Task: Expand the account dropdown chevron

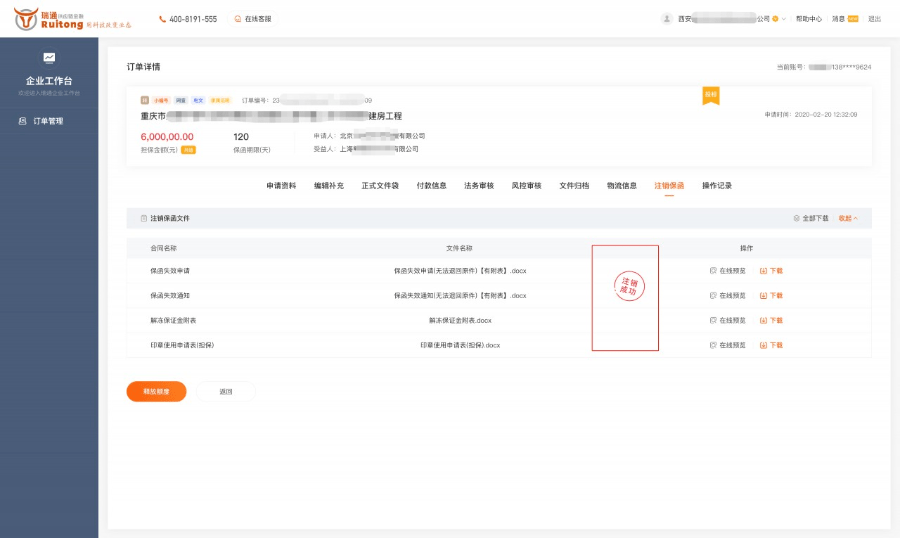Action: [783, 19]
